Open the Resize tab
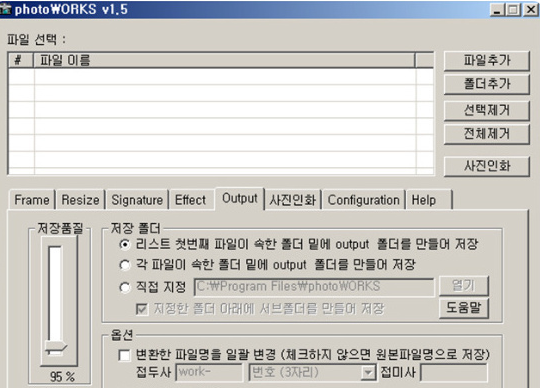 tap(80, 200)
